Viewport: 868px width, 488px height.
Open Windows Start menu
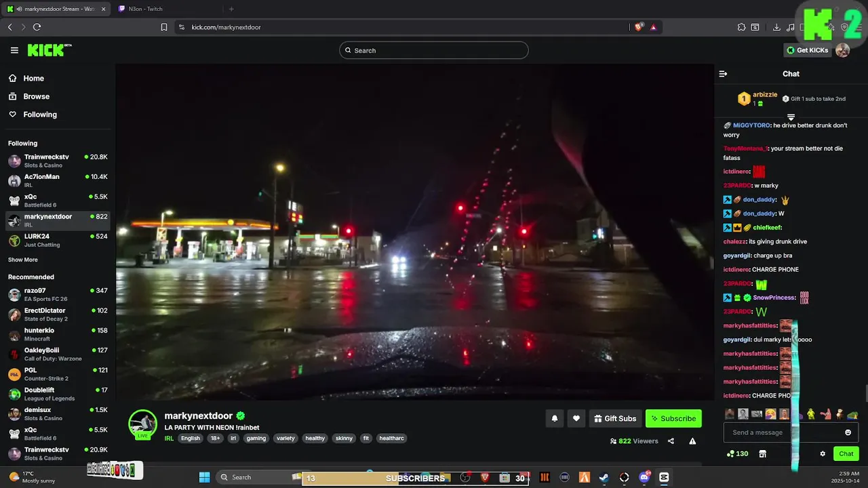coord(204,477)
